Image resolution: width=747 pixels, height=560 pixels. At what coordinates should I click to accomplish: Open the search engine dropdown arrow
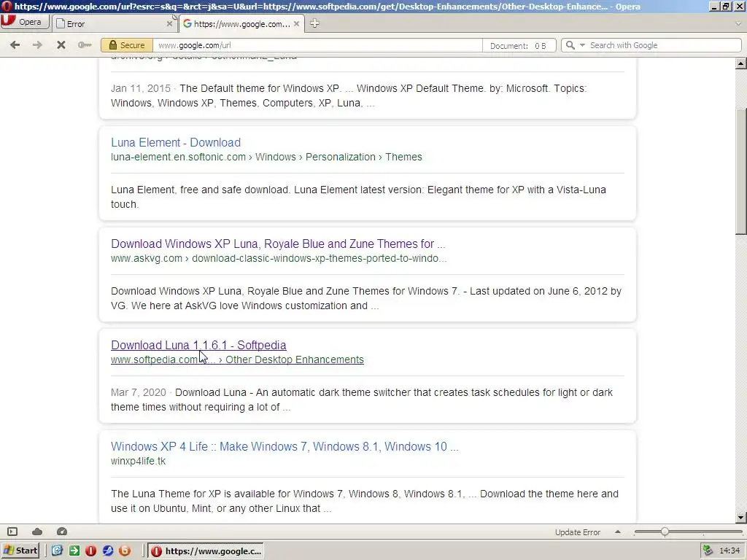click(582, 45)
